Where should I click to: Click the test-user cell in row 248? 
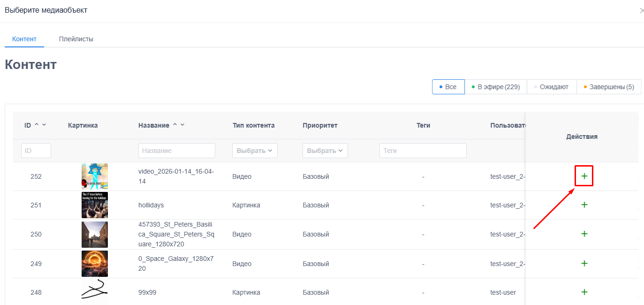pyautogui.click(x=503, y=292)
